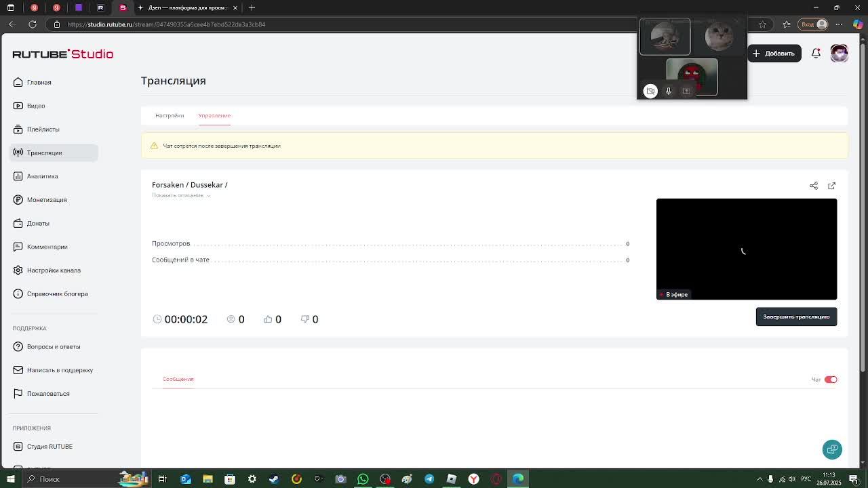Screen dimensions: 868x488
Task: Select the Управление tab
Action: [214, 115]
